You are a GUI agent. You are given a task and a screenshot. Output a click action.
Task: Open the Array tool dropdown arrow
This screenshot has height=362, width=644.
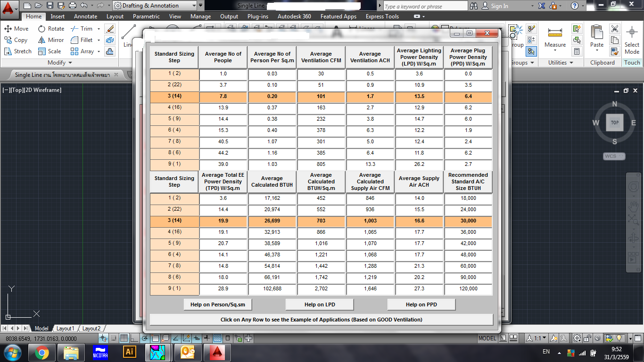(99, 51)
